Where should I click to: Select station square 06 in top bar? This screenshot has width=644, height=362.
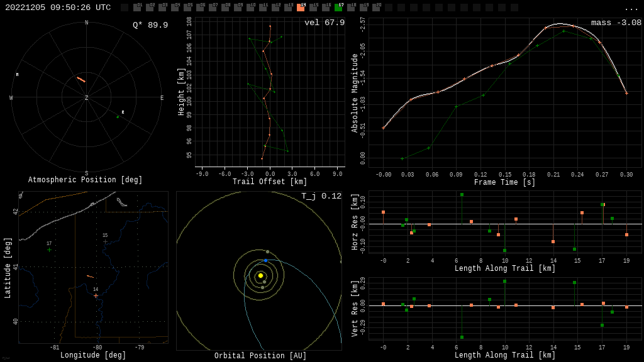pos(201,8)
